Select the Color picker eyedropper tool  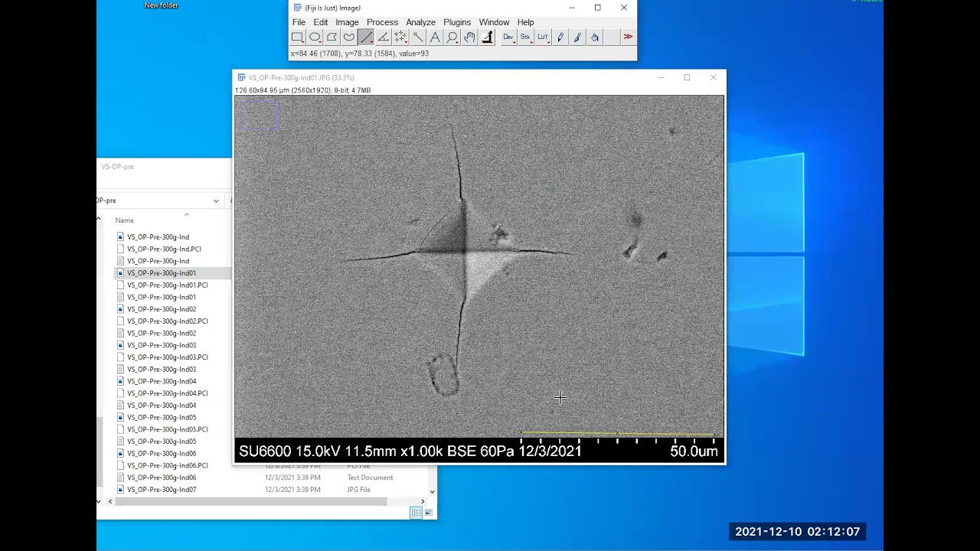[x=487, y=37]
